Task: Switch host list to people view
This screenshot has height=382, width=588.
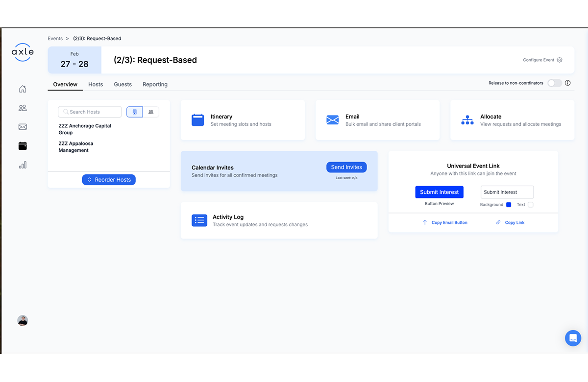Action: (x=151, y=112)
